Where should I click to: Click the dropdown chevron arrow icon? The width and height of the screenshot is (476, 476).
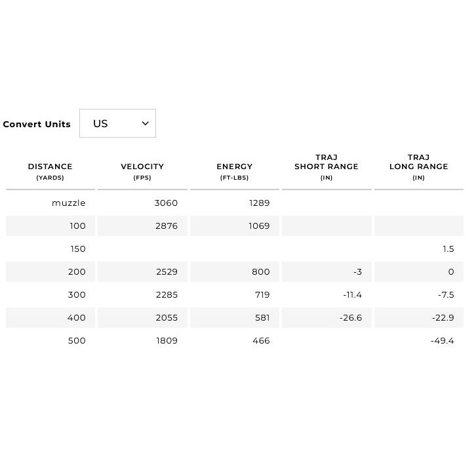click(x=146, y=123)
